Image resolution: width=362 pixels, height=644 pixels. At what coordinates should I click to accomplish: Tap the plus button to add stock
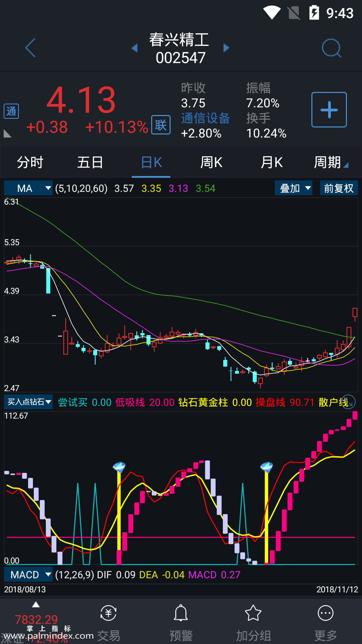click(x=329, y=110)
